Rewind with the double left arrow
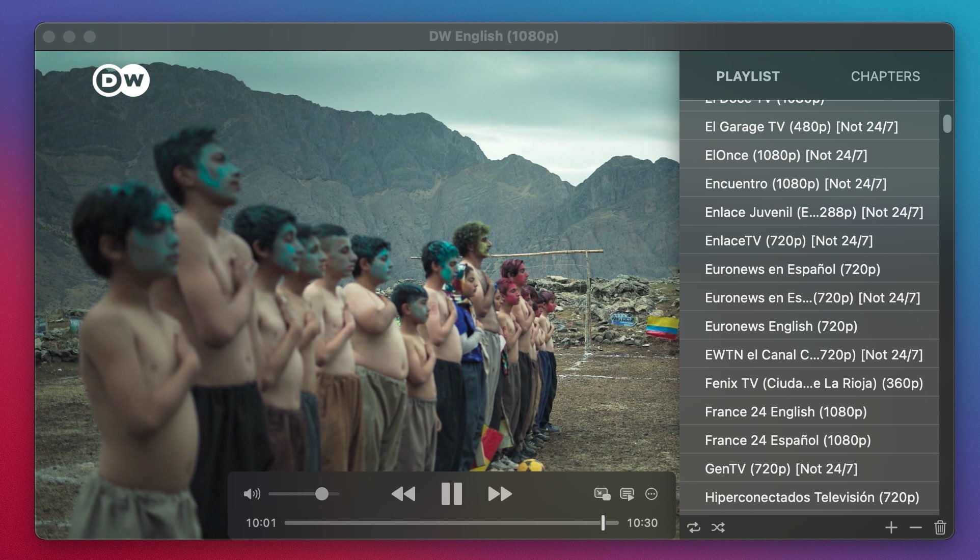The height and width of the screenshot is (560, 980). (403, 494)
